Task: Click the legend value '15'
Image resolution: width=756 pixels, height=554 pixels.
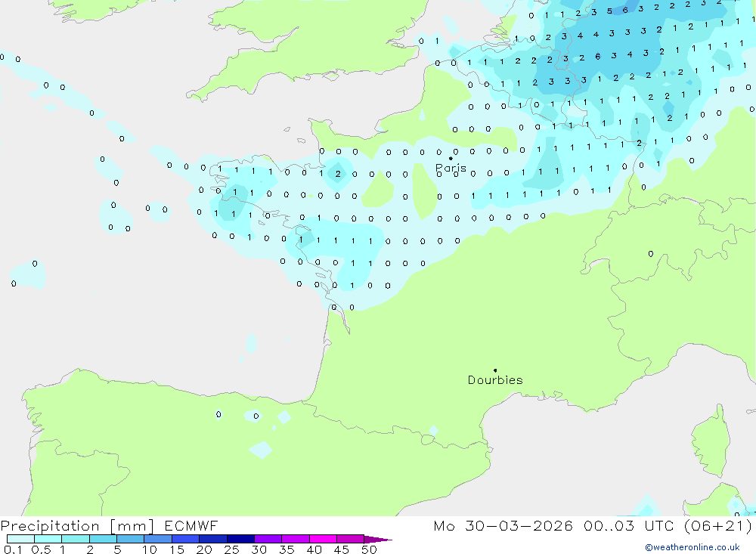Action: click(177, 549)
